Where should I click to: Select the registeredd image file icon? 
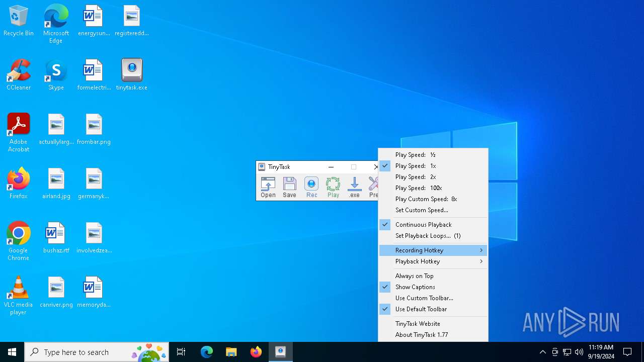(132, 21)
